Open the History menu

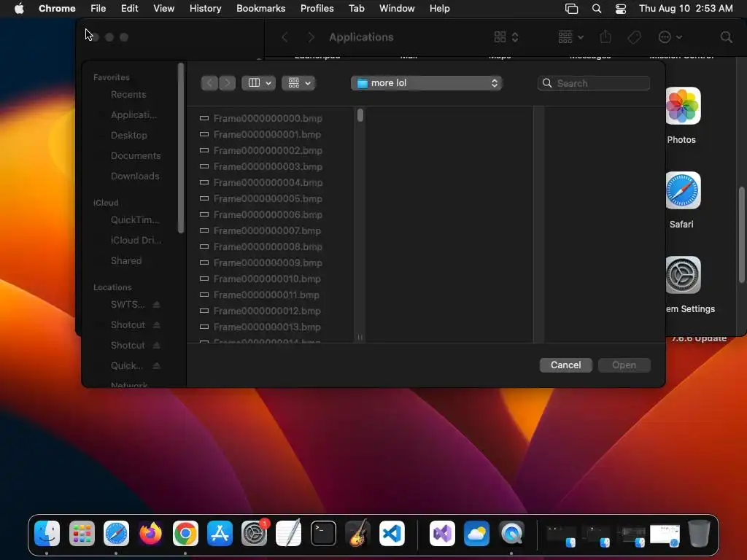pyautogui.click(x=205, y=9)
